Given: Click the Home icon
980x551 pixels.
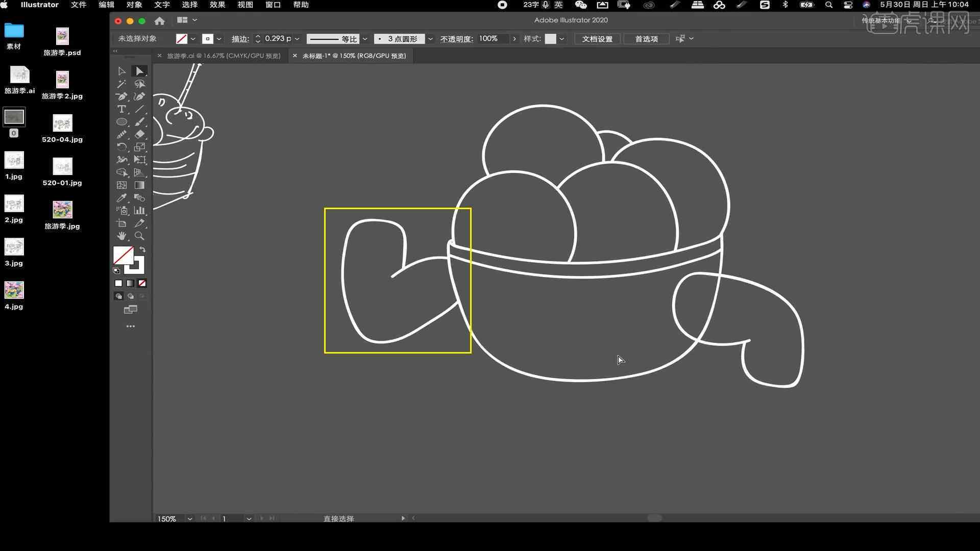Looking at the screenshot, I should [x=159, y=21].
